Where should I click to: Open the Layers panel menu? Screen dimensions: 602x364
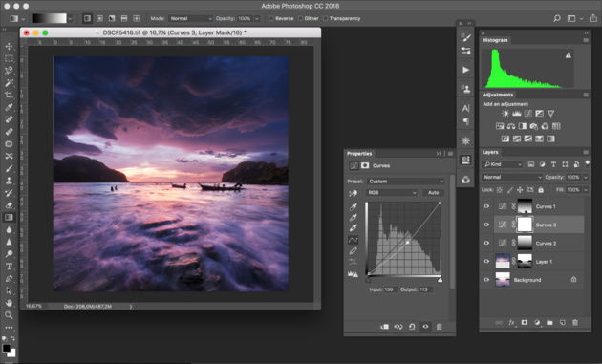(586, 152)
